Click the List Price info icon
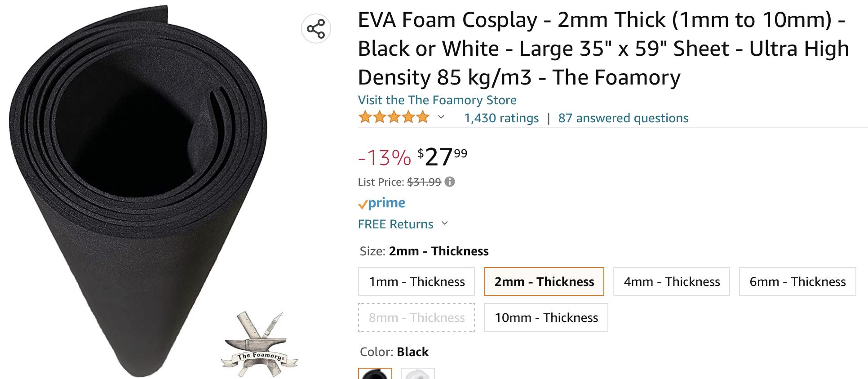868x379 pixels. tap(449, 182)
